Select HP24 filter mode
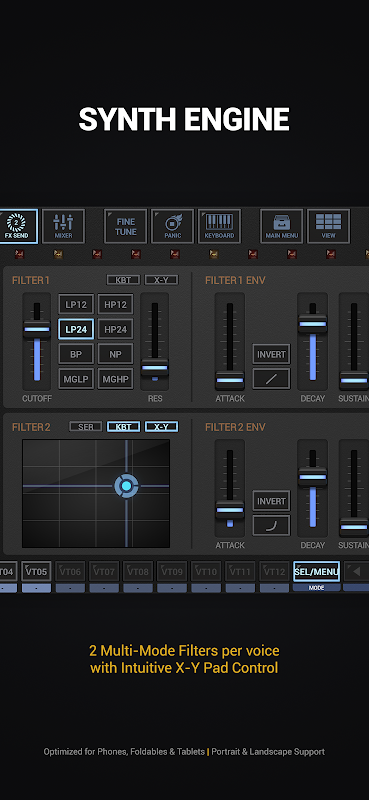The width and height of the screenshot is (369, 800). point(115,329)
